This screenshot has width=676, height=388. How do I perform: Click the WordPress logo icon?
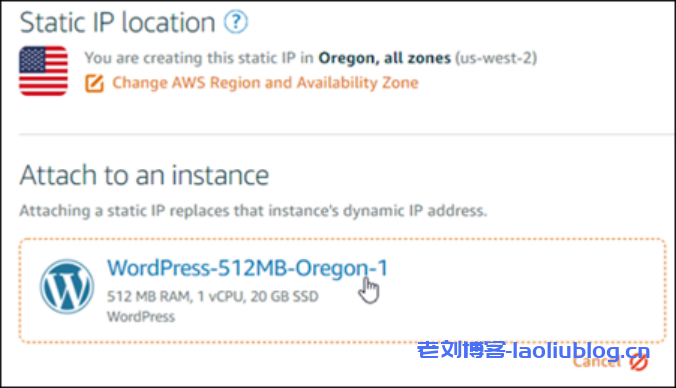tap(67, 286)
